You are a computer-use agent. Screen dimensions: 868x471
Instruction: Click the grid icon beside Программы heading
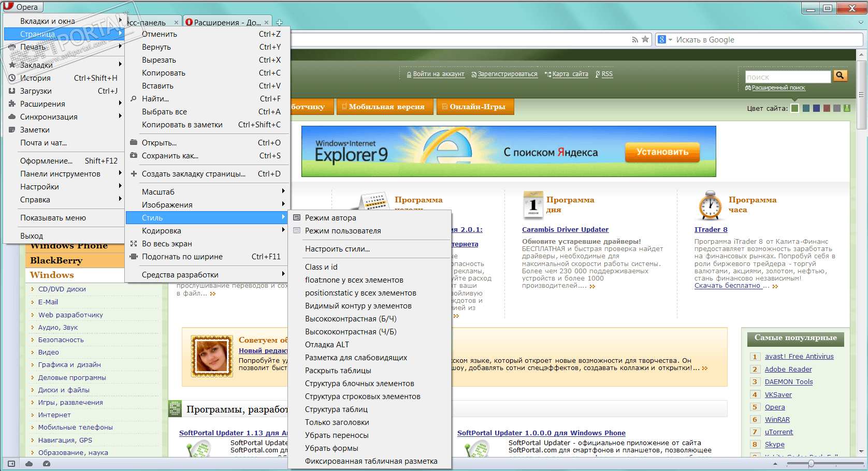175,409
